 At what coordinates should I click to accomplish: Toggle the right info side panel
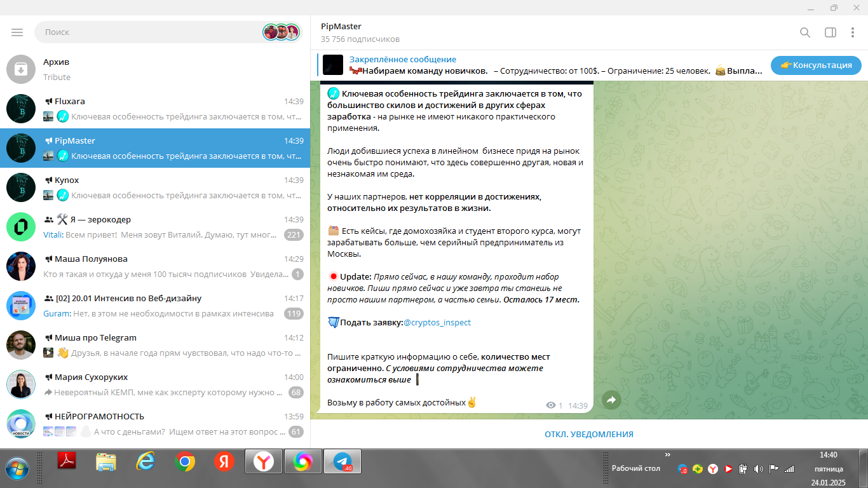point(830,32)
